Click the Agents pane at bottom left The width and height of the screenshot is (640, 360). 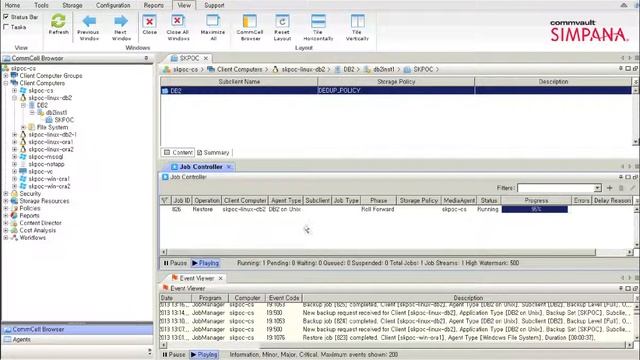(x=77, y=340)
